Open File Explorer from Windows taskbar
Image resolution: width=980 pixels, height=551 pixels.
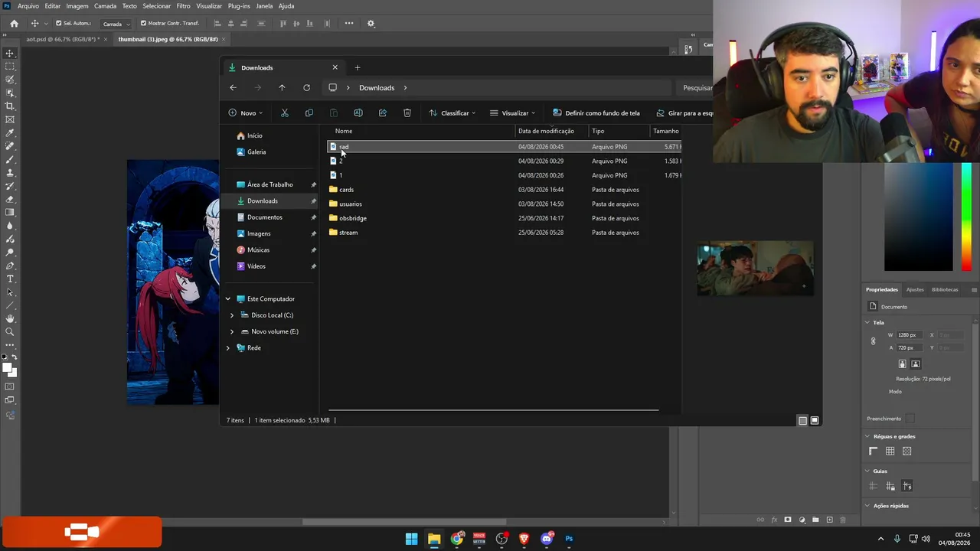434,539
